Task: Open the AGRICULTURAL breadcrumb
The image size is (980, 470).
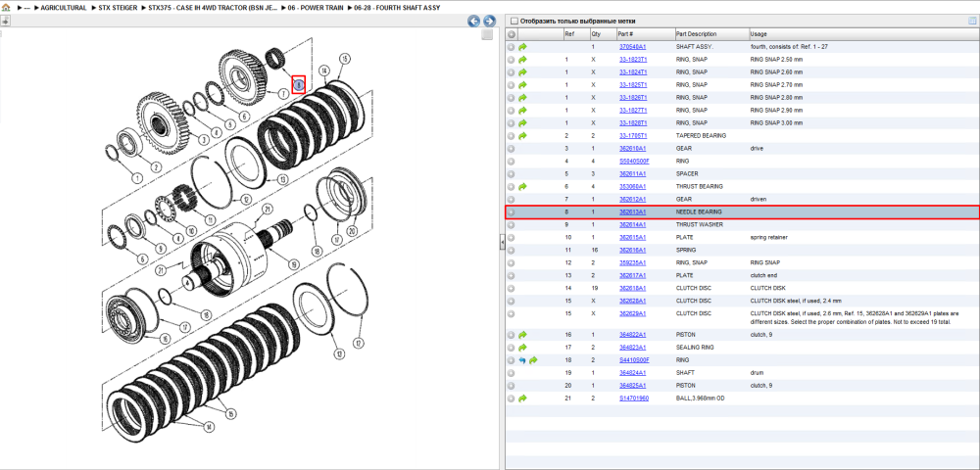Action: coord(63,8)
